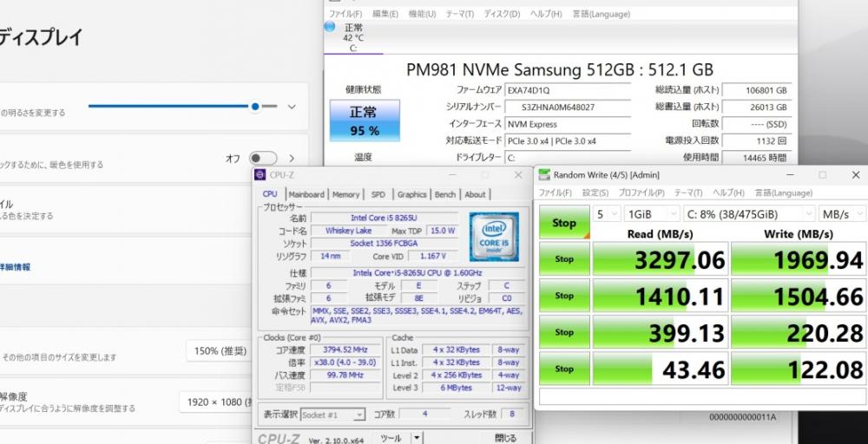
Task: Switch to the Memory tab in CPU-Z
Action: click(346, 194)
